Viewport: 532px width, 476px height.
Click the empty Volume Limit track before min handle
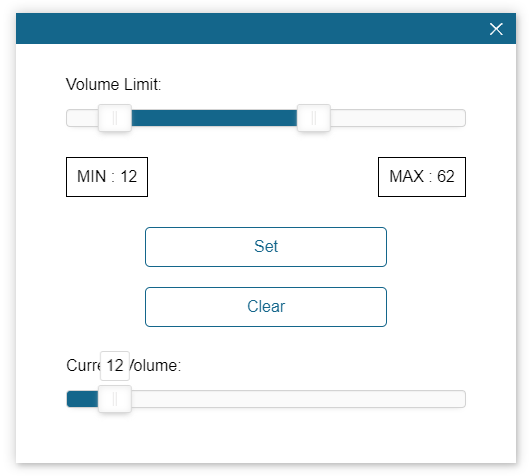82,118
